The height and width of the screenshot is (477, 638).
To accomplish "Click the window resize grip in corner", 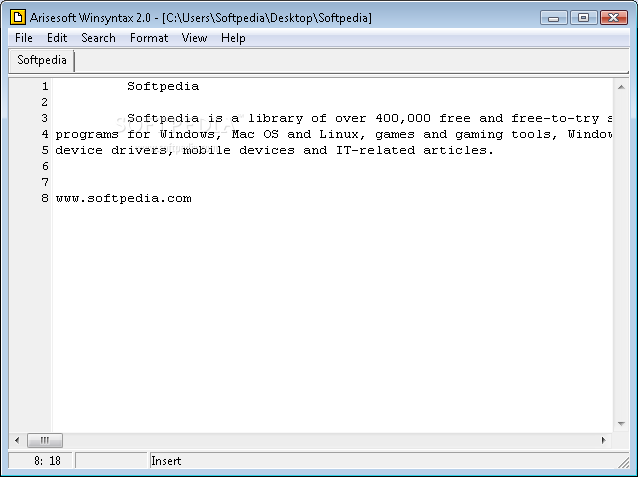I will [623, 462].
